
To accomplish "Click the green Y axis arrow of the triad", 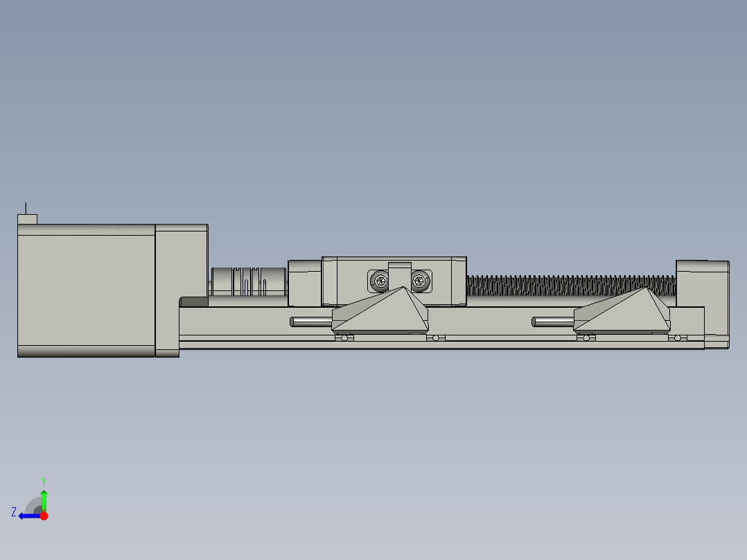I will coord(44,500).
